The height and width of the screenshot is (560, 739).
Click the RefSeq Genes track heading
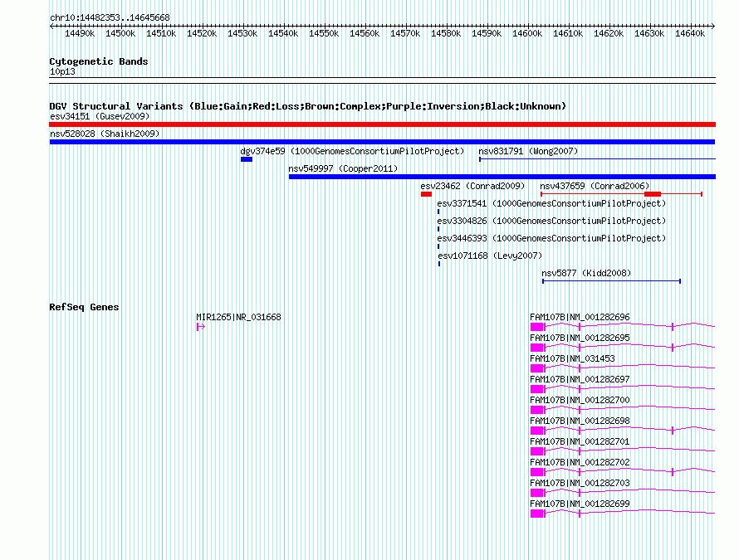[84, 307]
